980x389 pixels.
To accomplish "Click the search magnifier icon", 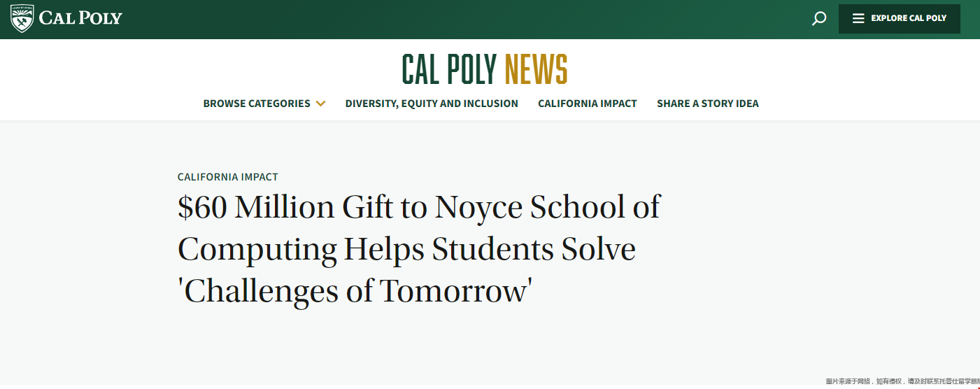I will point(818,19).
